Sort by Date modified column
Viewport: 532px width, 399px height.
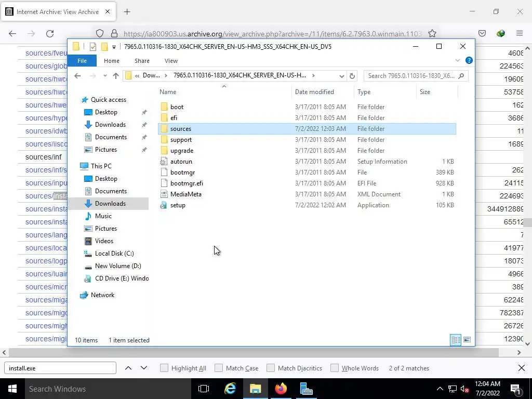(322, 91)
